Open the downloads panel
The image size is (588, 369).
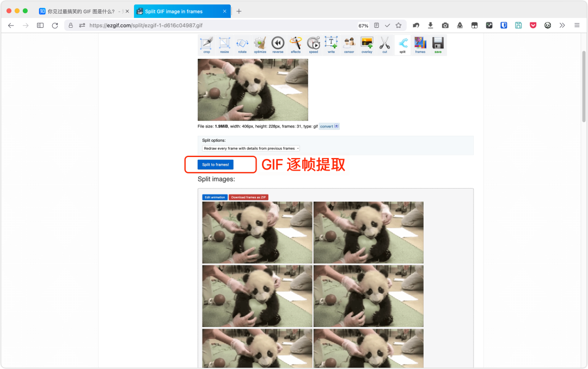[431, 26]
